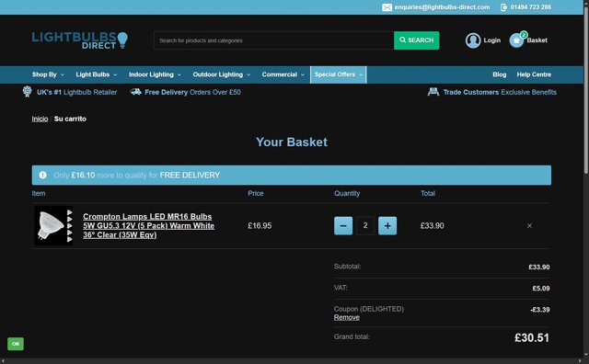
Task: Click the vertical scrollbar thumb
Action: click(586, 90)
